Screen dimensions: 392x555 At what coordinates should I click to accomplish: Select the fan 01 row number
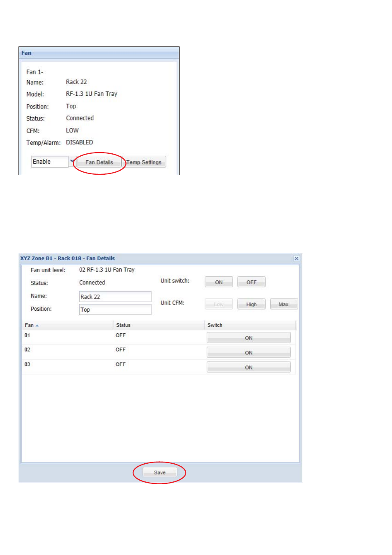click(x=27, y=335)
